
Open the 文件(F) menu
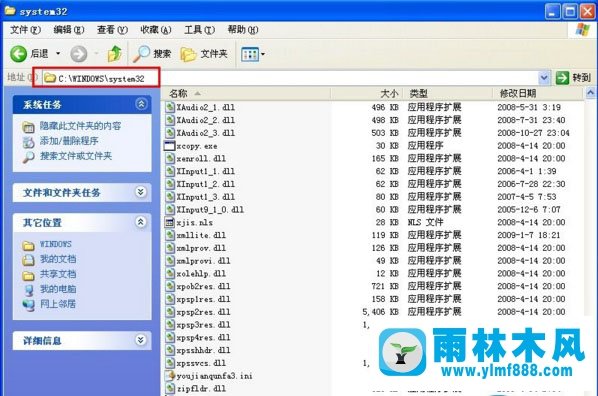click(x=25, y=30)
